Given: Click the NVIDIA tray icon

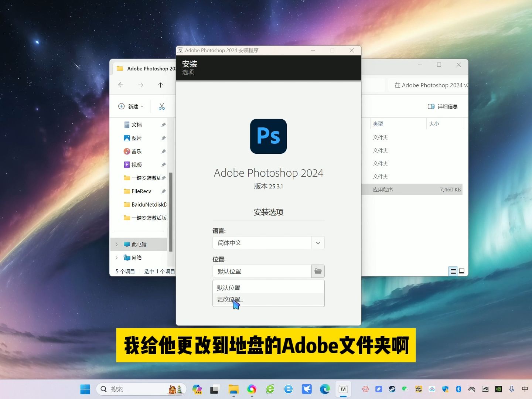Looking at the screenshot, I should click(498, 389).
